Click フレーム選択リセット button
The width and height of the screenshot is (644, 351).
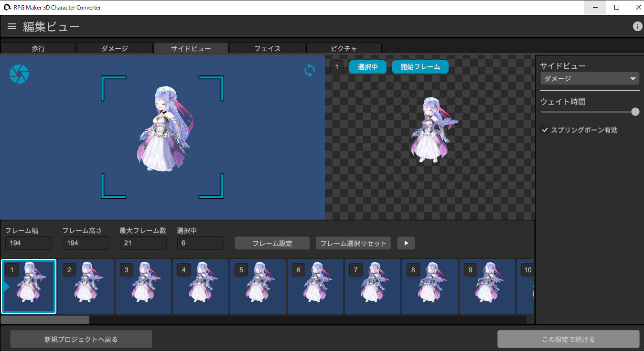[x=354, y=243]
